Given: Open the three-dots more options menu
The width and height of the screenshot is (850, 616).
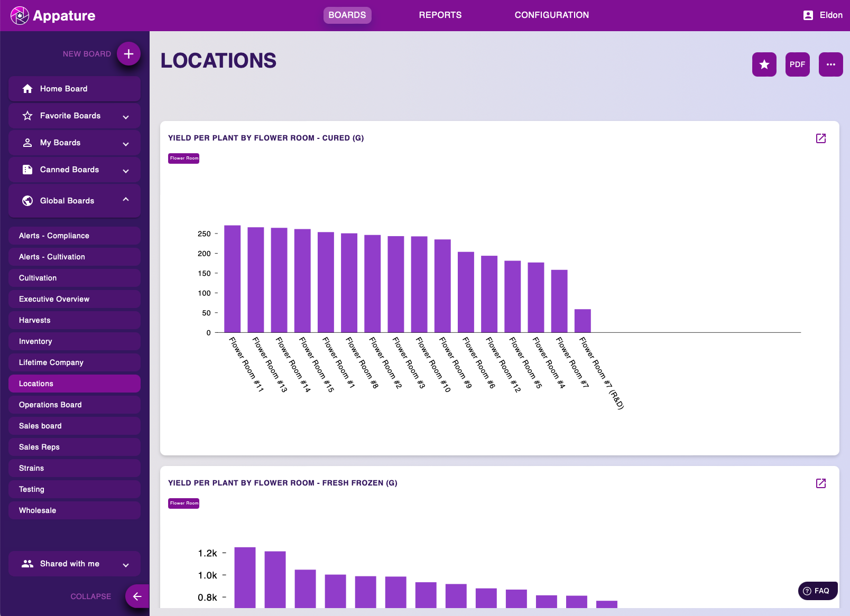Looking at the screenshot, I should point(830,64).
